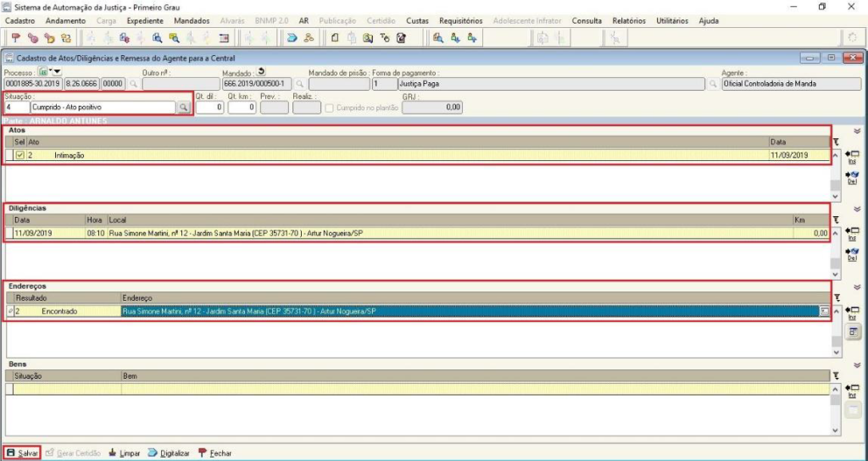Click the filter icon of the Endereços grid

836,297
